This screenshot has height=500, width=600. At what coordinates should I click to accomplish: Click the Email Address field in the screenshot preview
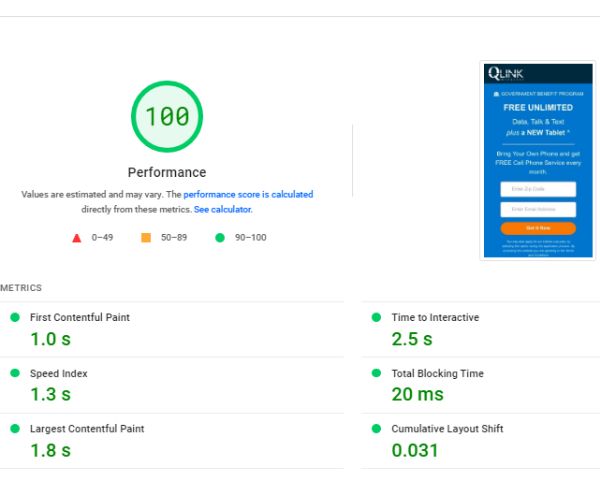pos(537,209)
